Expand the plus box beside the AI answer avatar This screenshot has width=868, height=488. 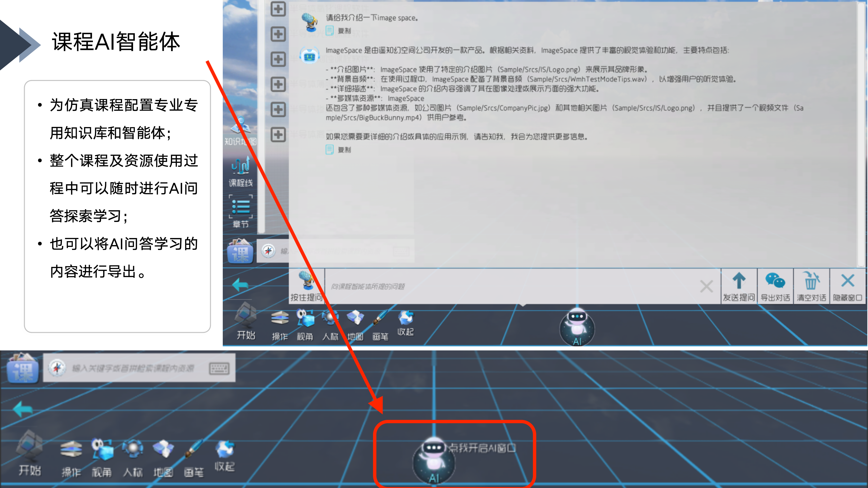pos(278,59)
